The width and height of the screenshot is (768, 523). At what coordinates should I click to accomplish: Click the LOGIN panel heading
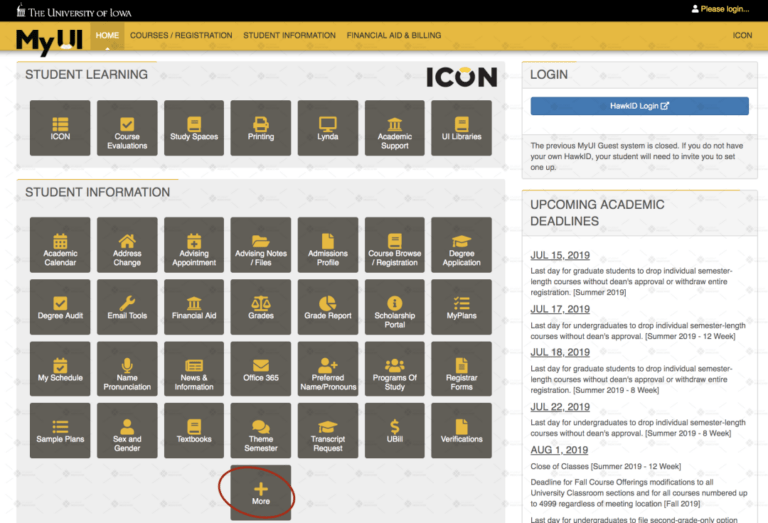pos(549,74)
